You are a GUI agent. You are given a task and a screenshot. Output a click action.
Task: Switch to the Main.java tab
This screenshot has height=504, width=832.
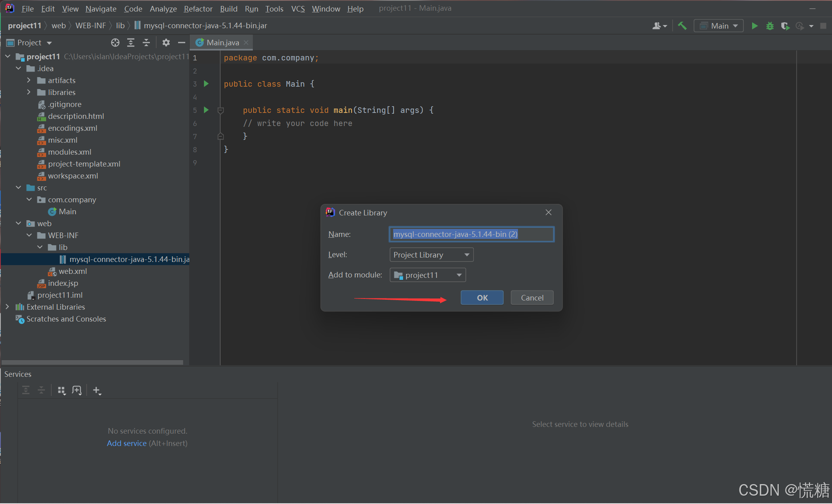222,43
